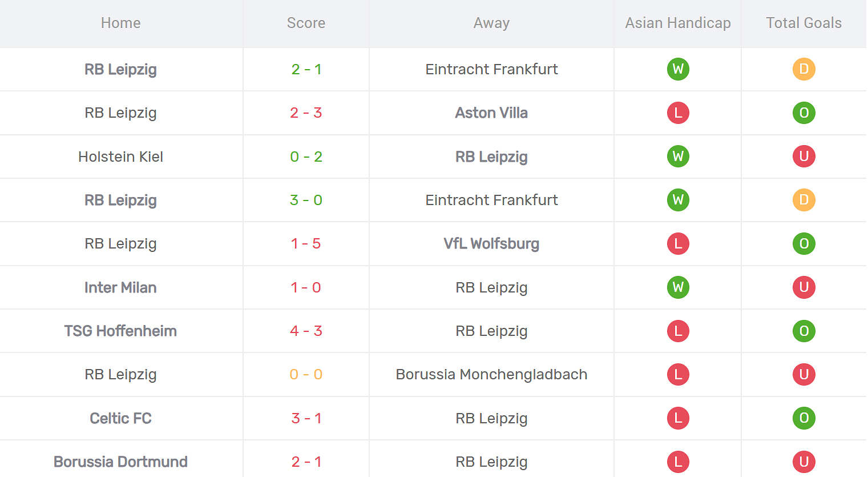Image resolution: width=868 pixels, height=477 pixels.
Task: Click the 0 - 0 draw score
Action: pos(306,374)
